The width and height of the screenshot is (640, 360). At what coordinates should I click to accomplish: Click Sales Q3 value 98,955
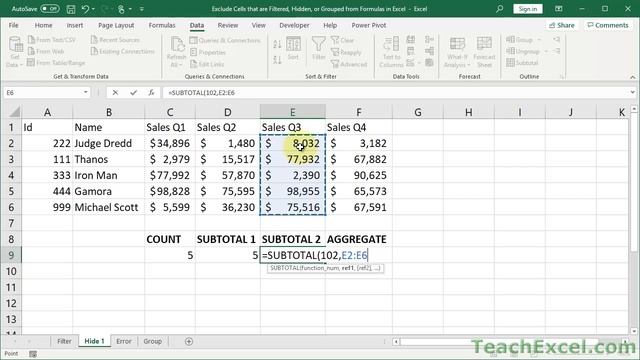[293, 191]
